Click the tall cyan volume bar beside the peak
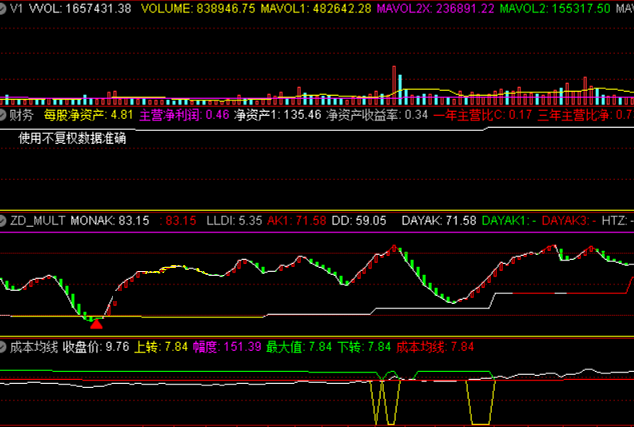 pyautogui.click(x=400, y=90)
